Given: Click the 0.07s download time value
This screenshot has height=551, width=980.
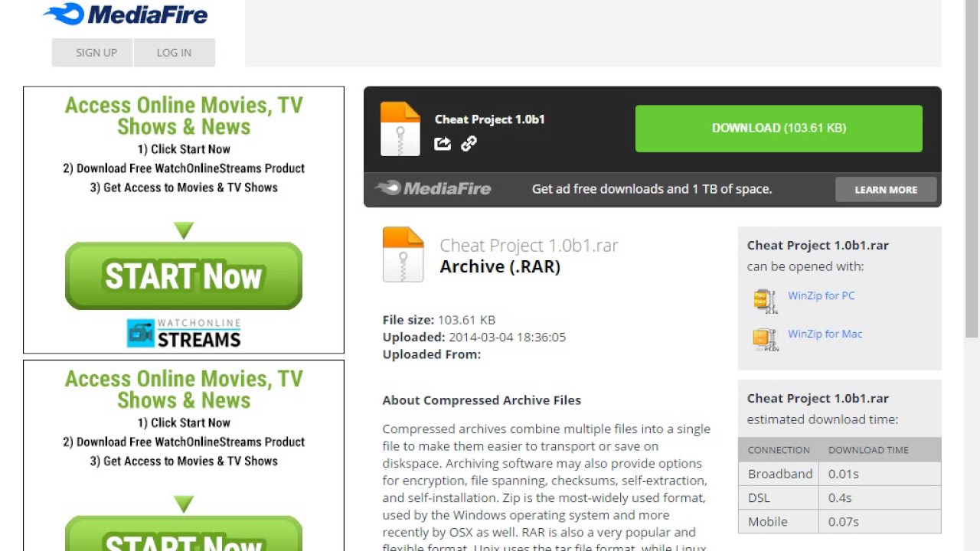Looking at the screenshot, I should 844,521.
